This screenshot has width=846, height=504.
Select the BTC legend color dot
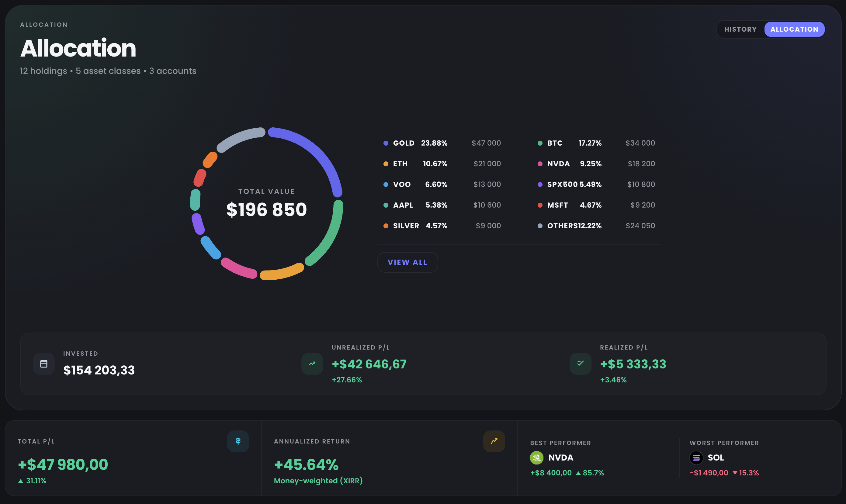(540, 143)
